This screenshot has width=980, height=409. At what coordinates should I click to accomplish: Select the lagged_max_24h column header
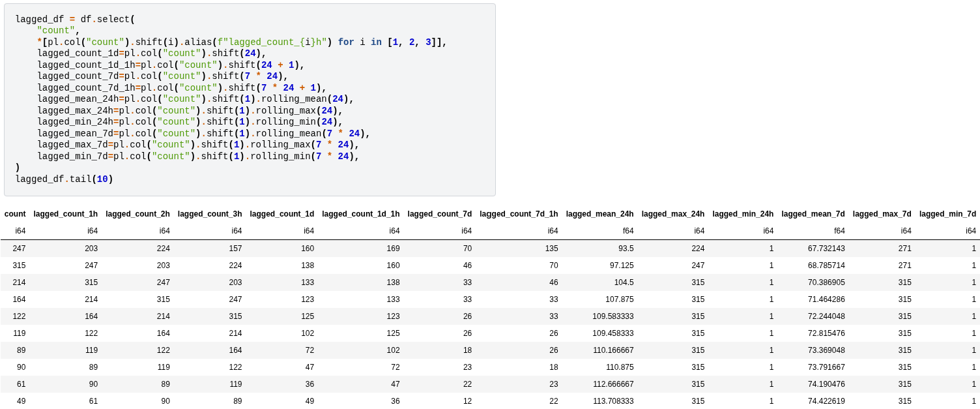673,214
